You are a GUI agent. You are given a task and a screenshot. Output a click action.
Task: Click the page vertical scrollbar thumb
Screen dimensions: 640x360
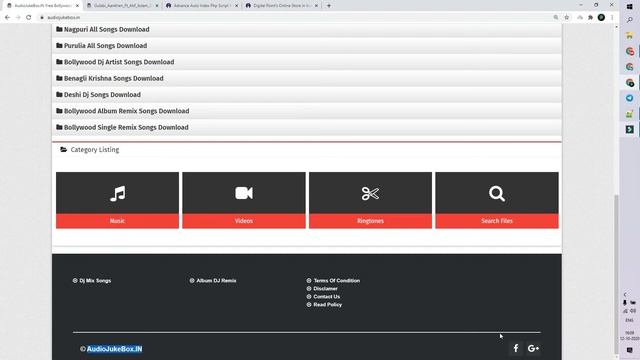tap(616, 273)
